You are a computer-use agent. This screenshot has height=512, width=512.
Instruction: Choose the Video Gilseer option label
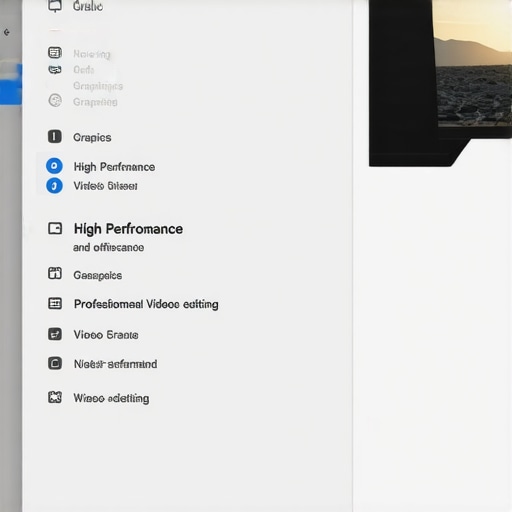coord(105,186)
